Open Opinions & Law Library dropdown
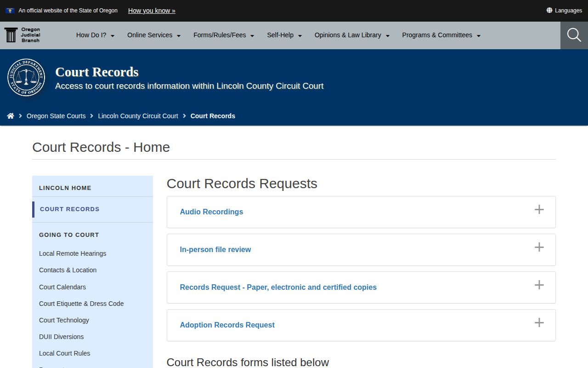 click(352, 35)
